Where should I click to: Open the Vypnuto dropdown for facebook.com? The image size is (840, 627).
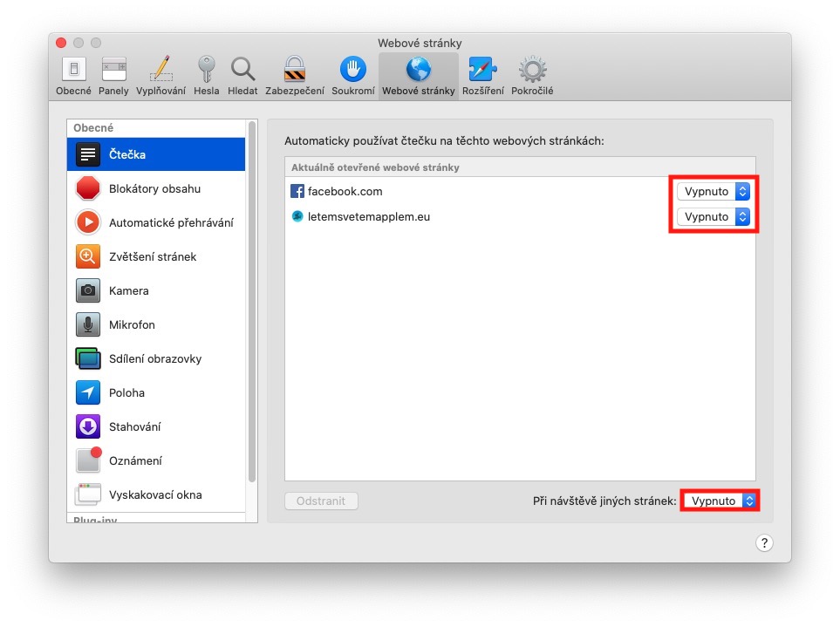(713, 191)
